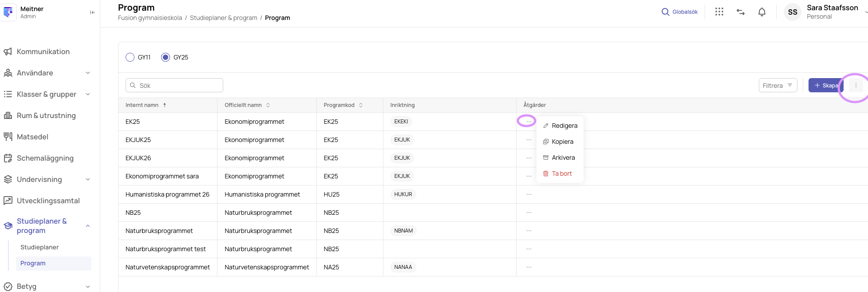
Task: Select the GY11 radio button
Action: (x=130, y=57)
